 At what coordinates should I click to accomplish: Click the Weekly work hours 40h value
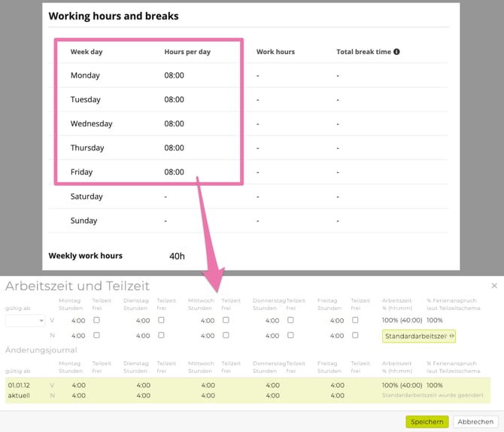[x=177, y=256]
